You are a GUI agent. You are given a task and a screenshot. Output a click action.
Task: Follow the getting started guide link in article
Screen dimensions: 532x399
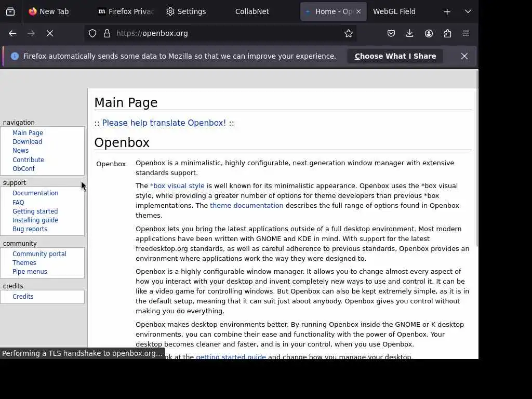[x=231, y=356]
